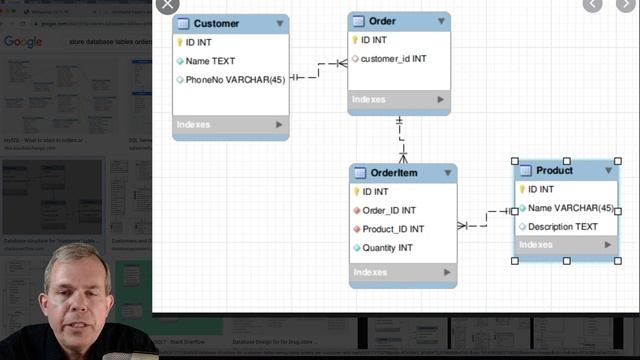Select the Product table title

554,171
